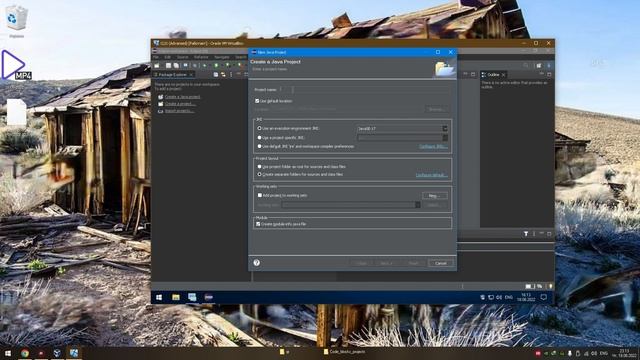640x360 pixels.
Task: Close the Outline view tab
Action: [x=504, y=75]
